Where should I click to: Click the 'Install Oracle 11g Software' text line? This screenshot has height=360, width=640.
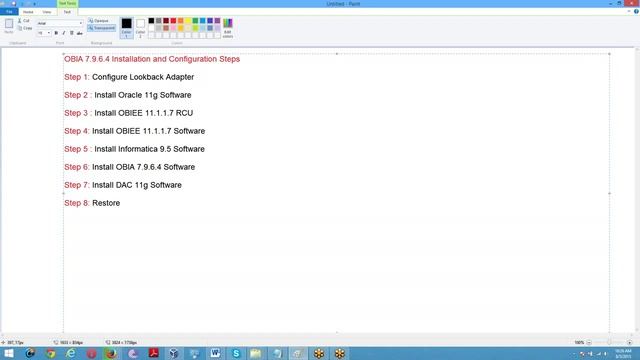[x=143, y=95]
